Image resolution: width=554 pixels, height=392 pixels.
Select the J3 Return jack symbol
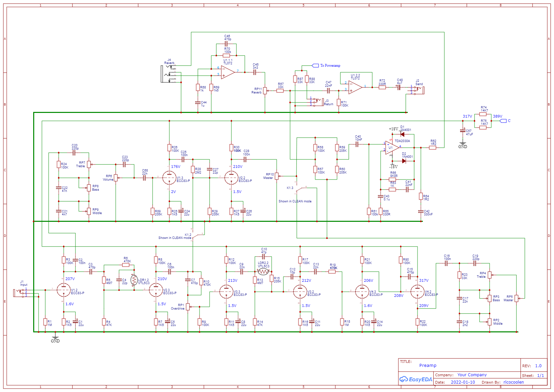coord(317,102)
